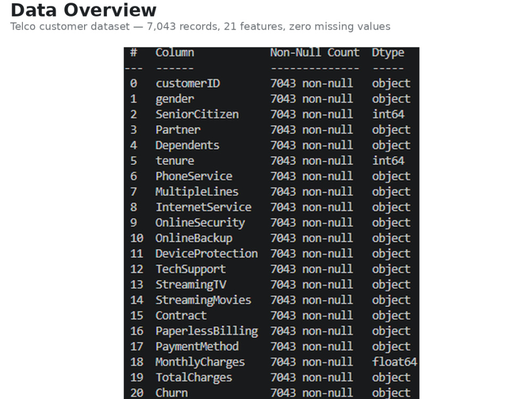
Task: Select the 'MultipleLines' column name
Action: [197, 193]
